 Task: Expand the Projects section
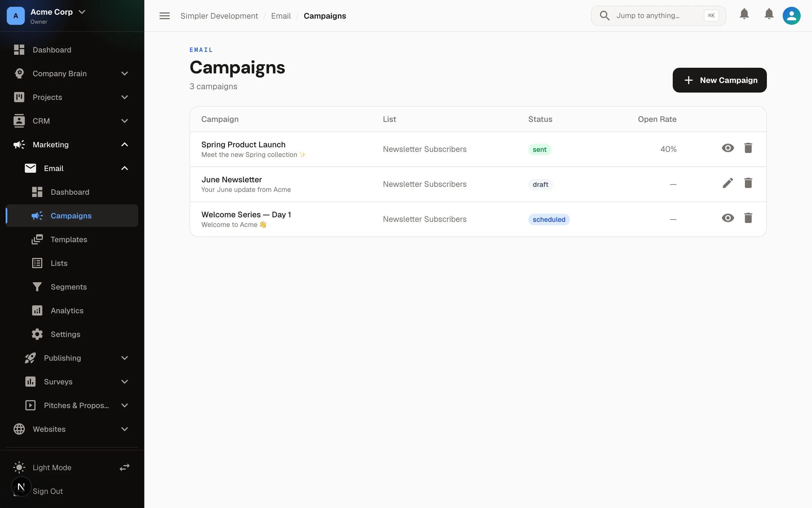125,97
